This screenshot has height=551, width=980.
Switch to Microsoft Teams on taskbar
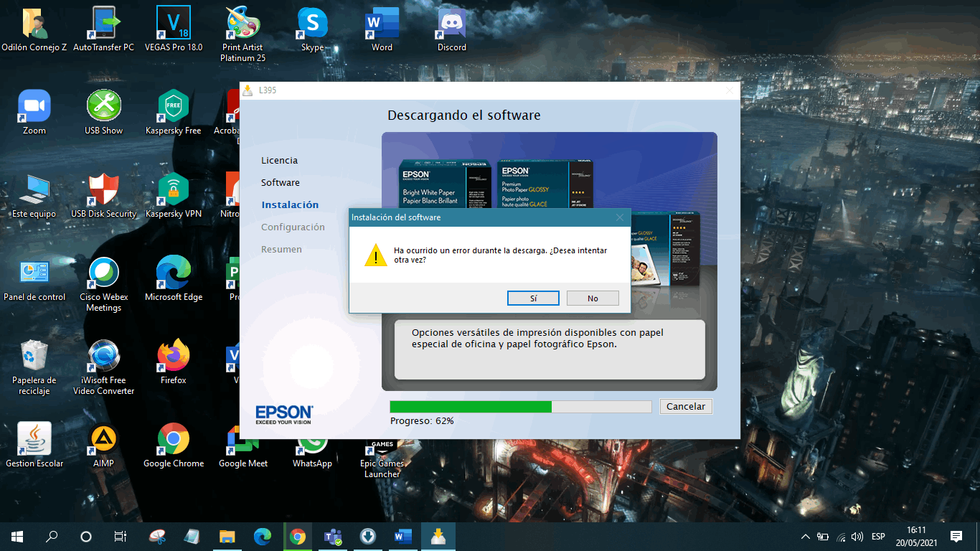coord(333,536)
